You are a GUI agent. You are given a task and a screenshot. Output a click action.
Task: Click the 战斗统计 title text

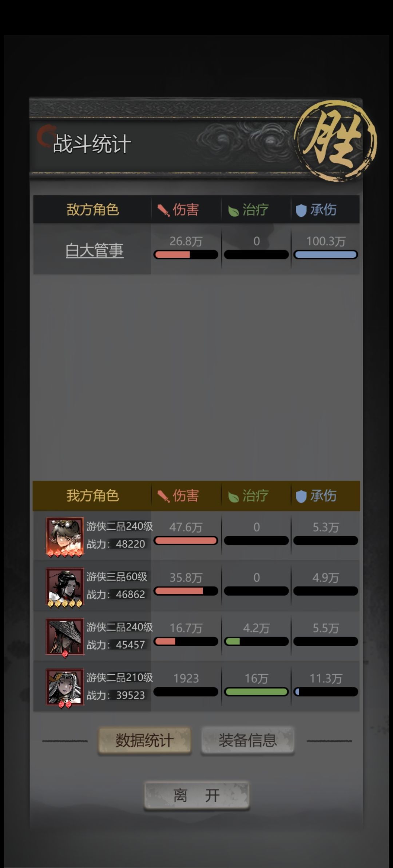coord(92,144)
